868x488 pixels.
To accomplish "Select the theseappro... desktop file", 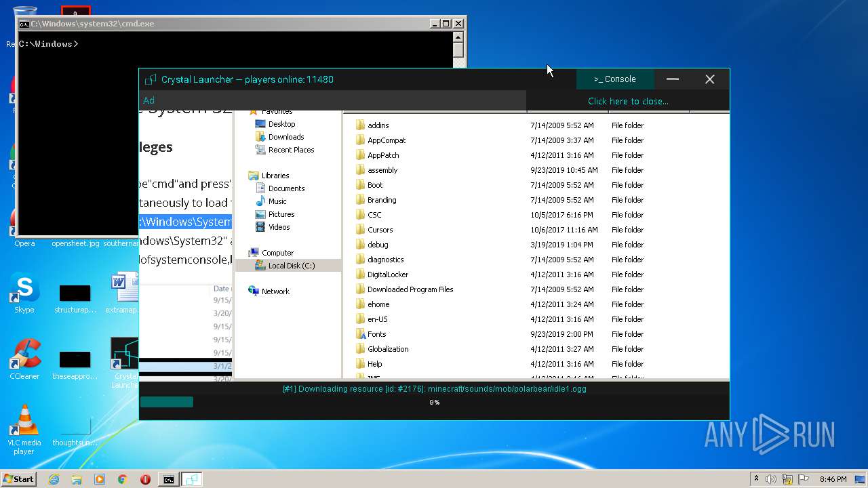I will [75, 365].
